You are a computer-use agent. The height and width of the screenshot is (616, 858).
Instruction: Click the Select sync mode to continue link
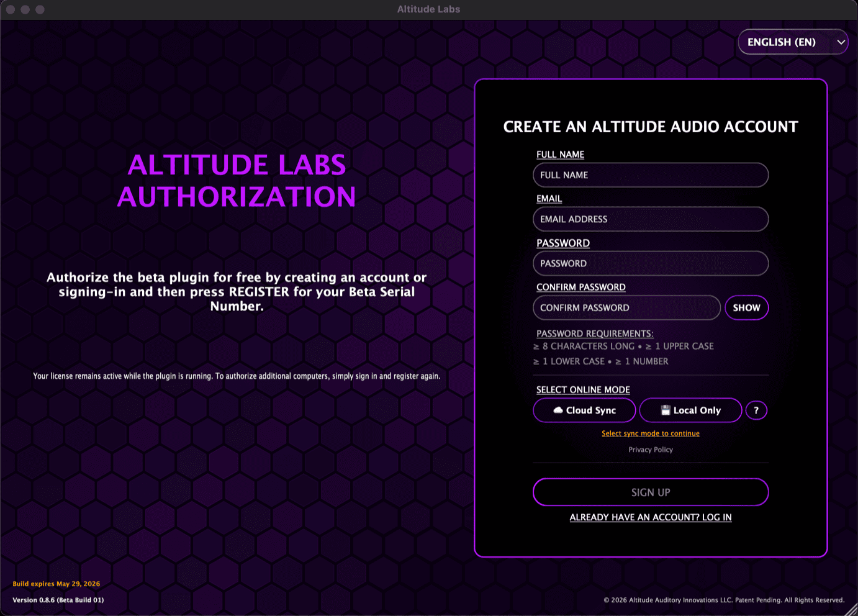click(x=651, y=433)
